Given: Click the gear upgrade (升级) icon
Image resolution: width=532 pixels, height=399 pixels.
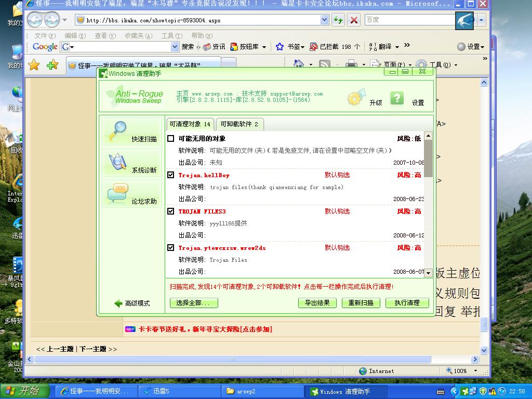Looking at the screenshot, I should click(356, 97).
